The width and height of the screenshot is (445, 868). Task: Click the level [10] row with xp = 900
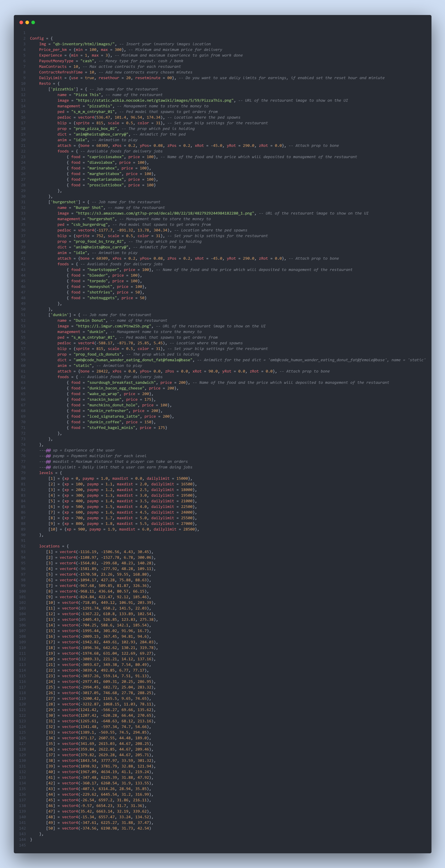click(x=124, y=529)
